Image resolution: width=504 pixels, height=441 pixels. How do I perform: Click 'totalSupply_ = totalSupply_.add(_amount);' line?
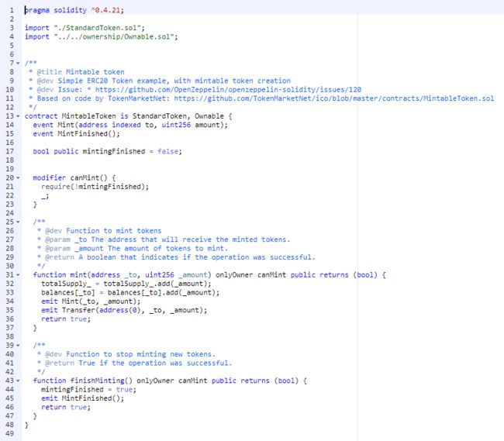(x=126, y=284)
